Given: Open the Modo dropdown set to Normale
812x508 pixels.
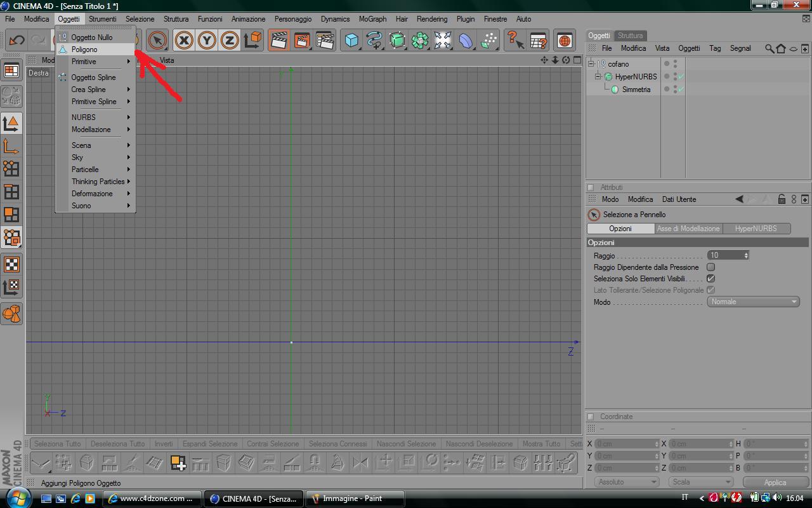Looking at the screenshot, I should [x=753, y=302].
